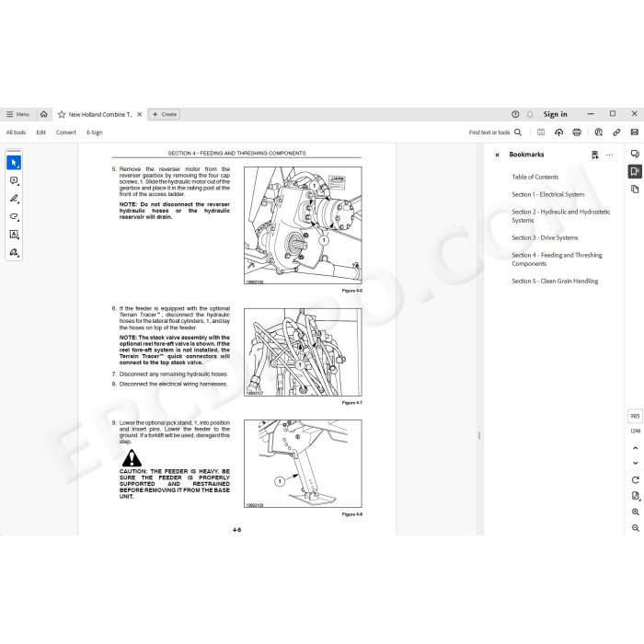Screen dimensions: 644x644
Task: Open Section 4 - Feeding and Threshing bookmark
Action: pyautogui.click(x=557, y=259)
